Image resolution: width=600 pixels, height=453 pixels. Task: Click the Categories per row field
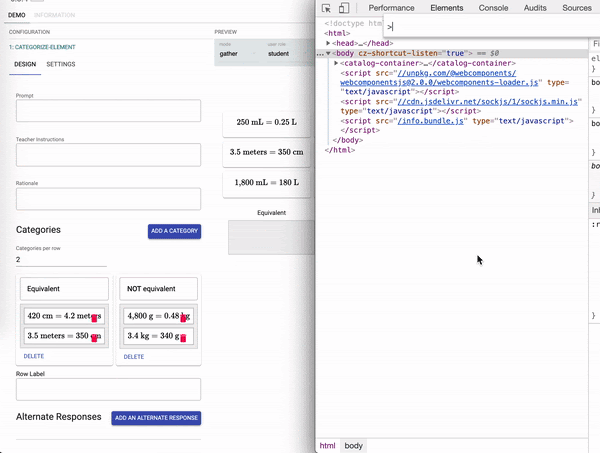coord(61,260)
